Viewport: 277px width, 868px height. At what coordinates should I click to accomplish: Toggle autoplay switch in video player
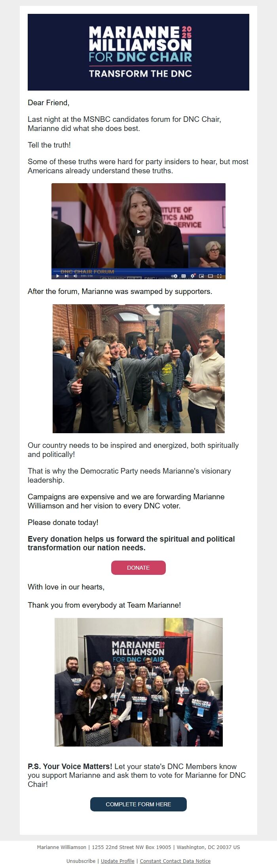174,276
